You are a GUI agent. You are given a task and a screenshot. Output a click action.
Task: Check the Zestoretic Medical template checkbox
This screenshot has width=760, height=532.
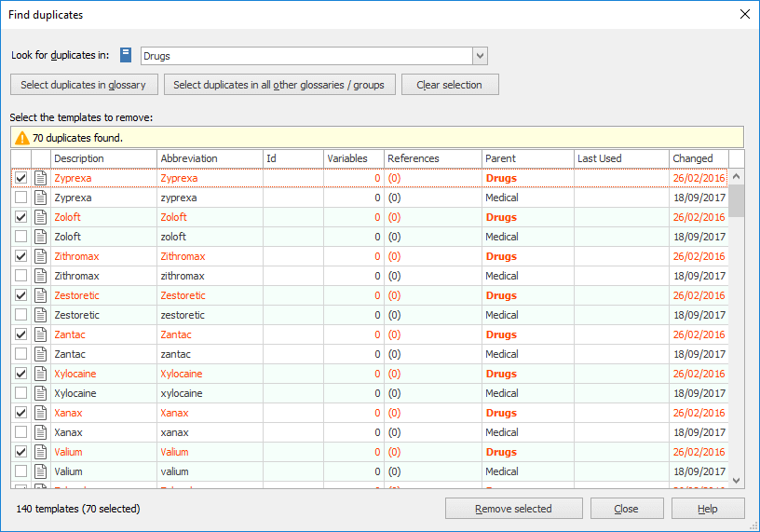(x=20, y=315)
